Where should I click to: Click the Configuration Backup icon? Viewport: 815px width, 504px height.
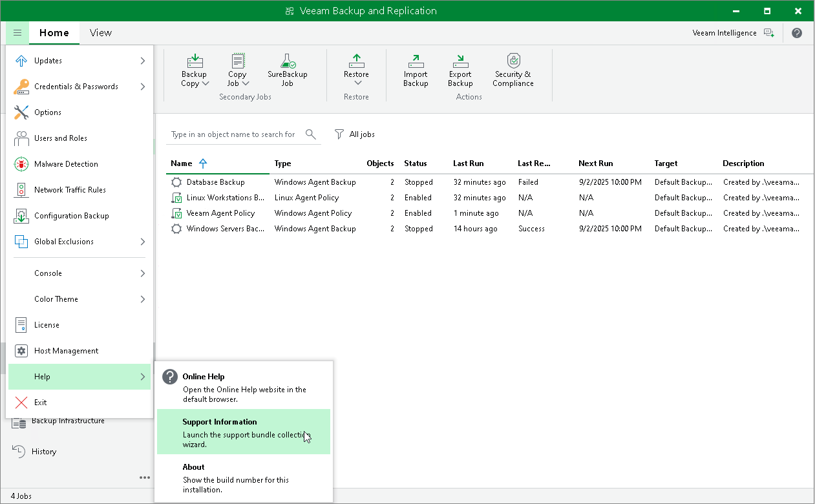[x=21, y=216]
